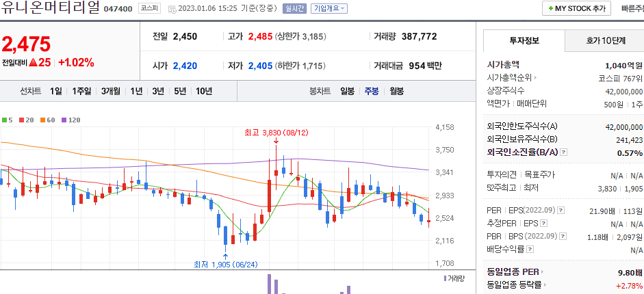Click the calendar icon beside the date
Viewport: 644px width, 294px height.
point(172,9)
